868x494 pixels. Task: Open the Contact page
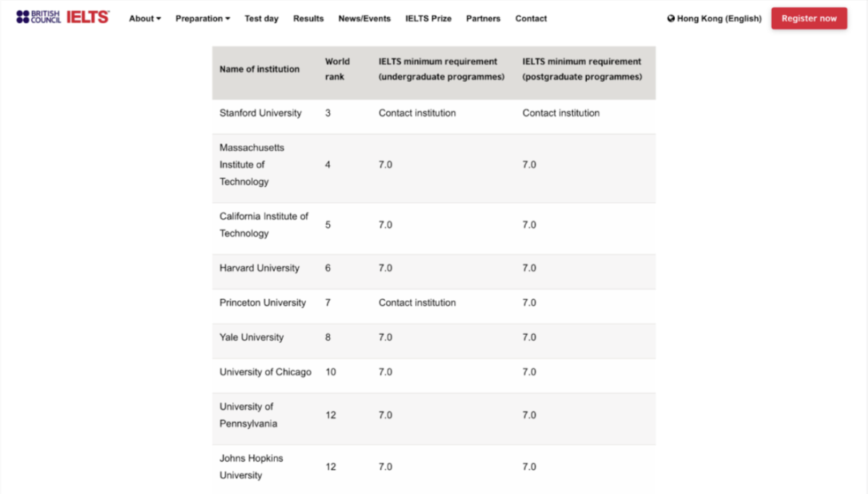pyautogui.click(x=531, y=19)
